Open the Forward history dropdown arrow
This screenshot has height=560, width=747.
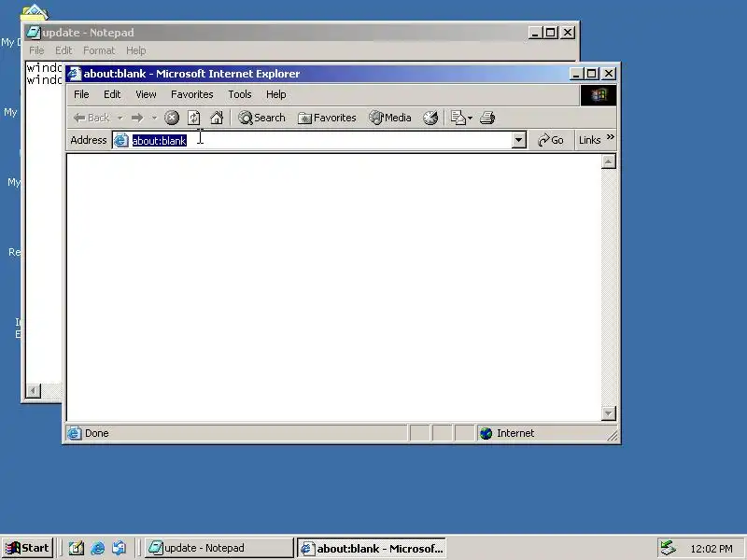coord(154,118)
